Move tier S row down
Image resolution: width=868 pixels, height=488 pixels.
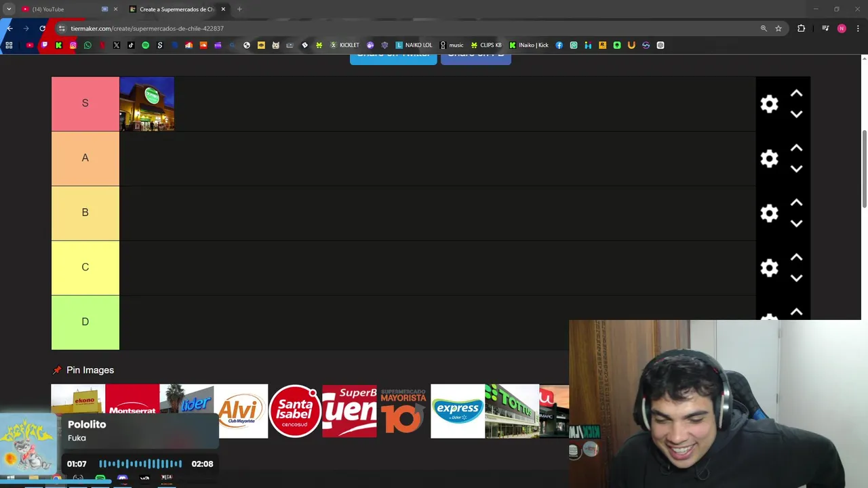(x=796, y=114)
